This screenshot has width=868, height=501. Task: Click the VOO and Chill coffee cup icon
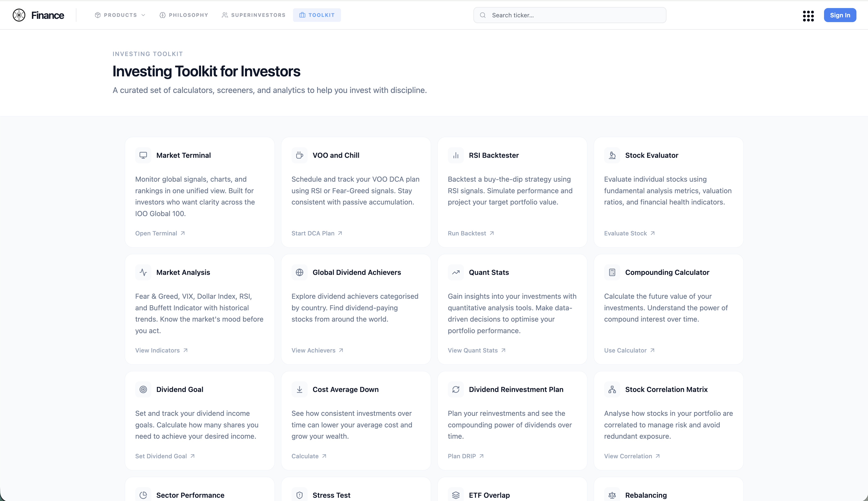[300, 155]
